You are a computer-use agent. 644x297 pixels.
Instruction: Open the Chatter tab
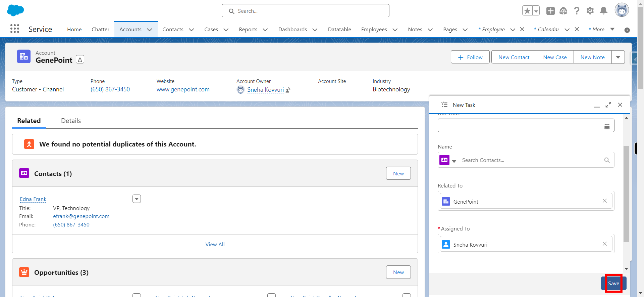pyautogui.click(x=100, y=29)
